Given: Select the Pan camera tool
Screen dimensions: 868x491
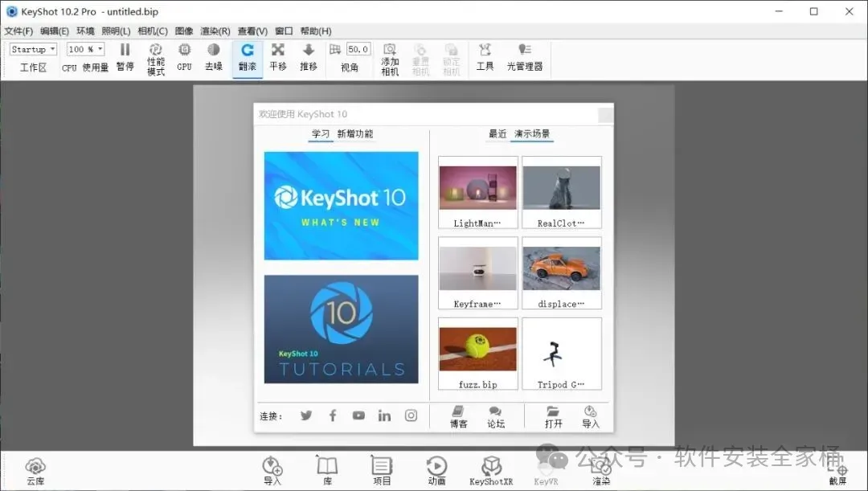Looking at the screenshot, I should coord(278,58).
